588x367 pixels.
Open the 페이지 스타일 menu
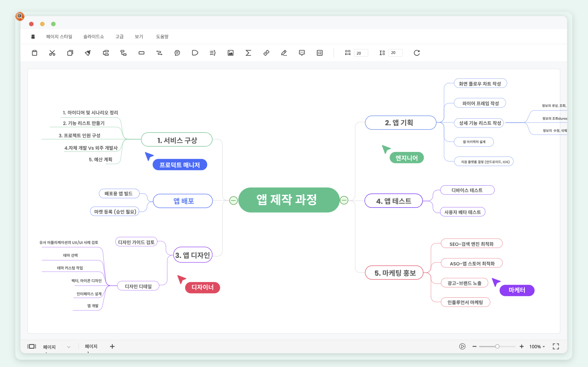pyautogui.click(x=59, y=37)
